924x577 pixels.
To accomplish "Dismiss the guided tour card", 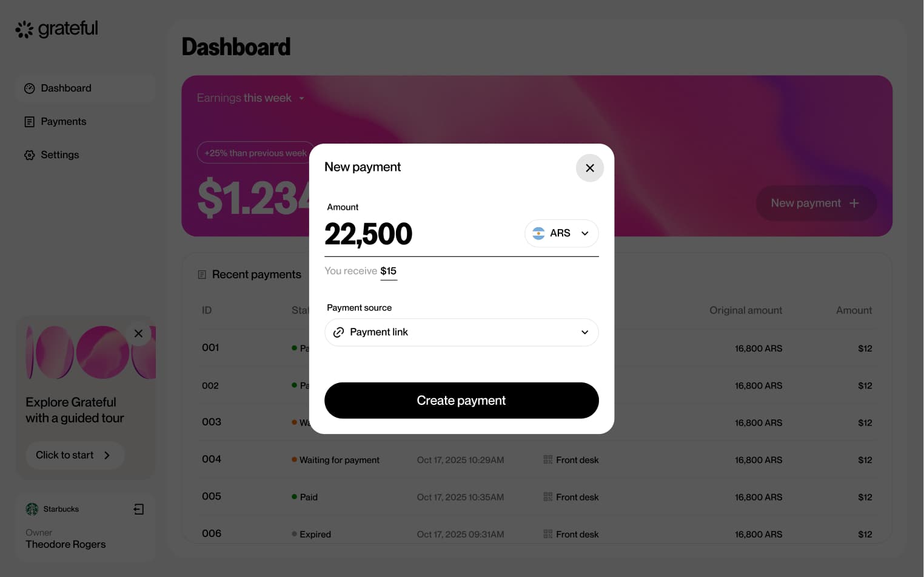I will pyautogui.click(x=139, y=333).
